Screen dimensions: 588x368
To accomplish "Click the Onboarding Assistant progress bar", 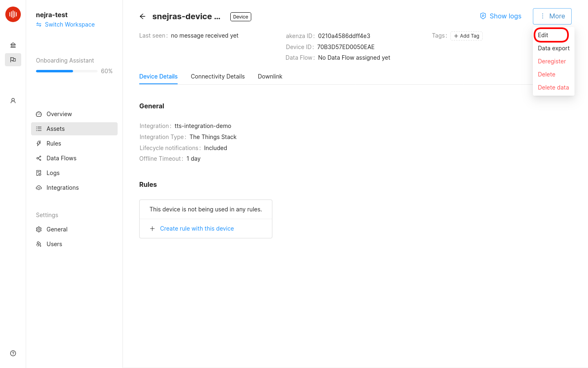I will [67, 71].
